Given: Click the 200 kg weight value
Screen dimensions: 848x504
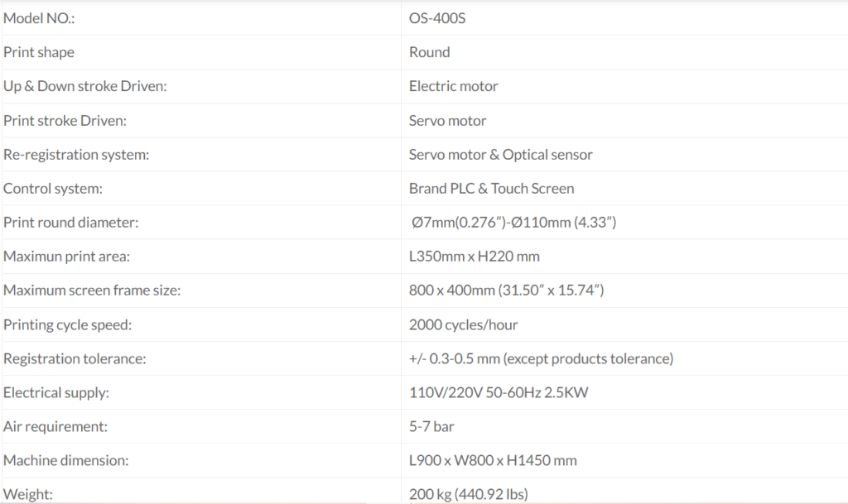Looking at the screenshot, I should pos(468,495).
